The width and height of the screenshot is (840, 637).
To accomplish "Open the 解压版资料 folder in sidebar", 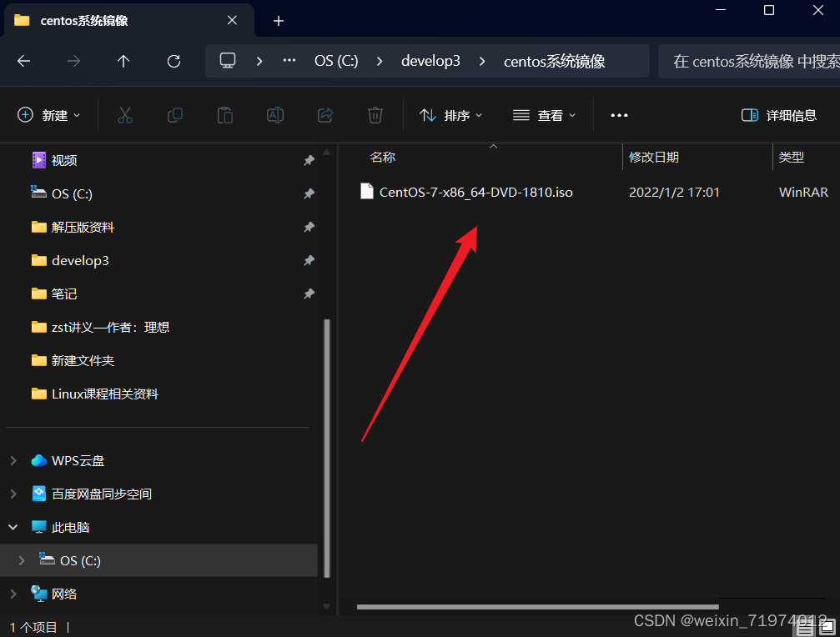I will 73,227.
